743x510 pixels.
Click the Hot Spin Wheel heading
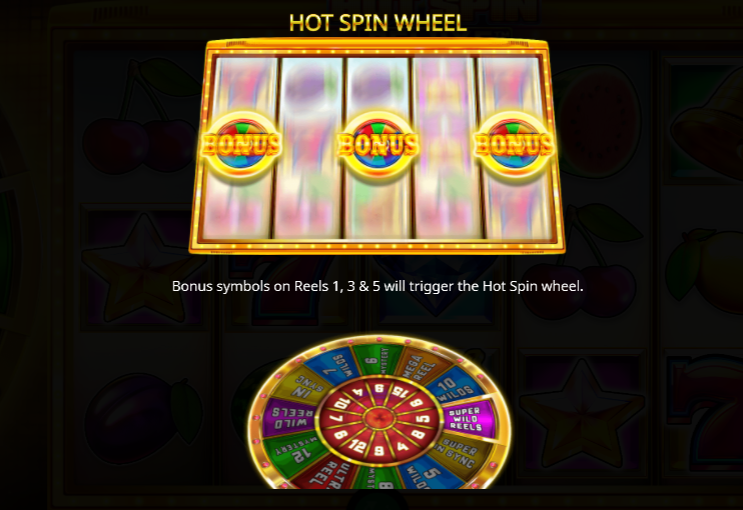(378, 22)
